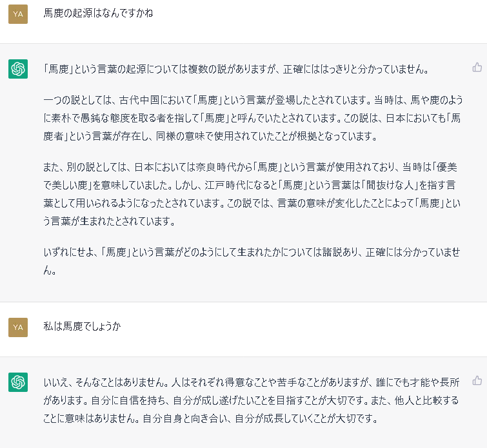
Task: Click the word 江戸時代 in the answer
Action: [225, 185]
